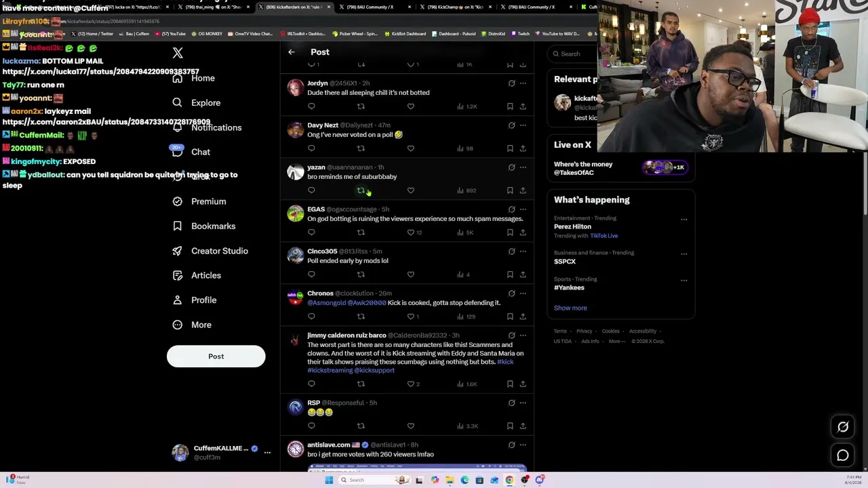Screen dimensions: 868x488
Task: Share Jordyn's tweet
Action: click(x=523, y=106)
